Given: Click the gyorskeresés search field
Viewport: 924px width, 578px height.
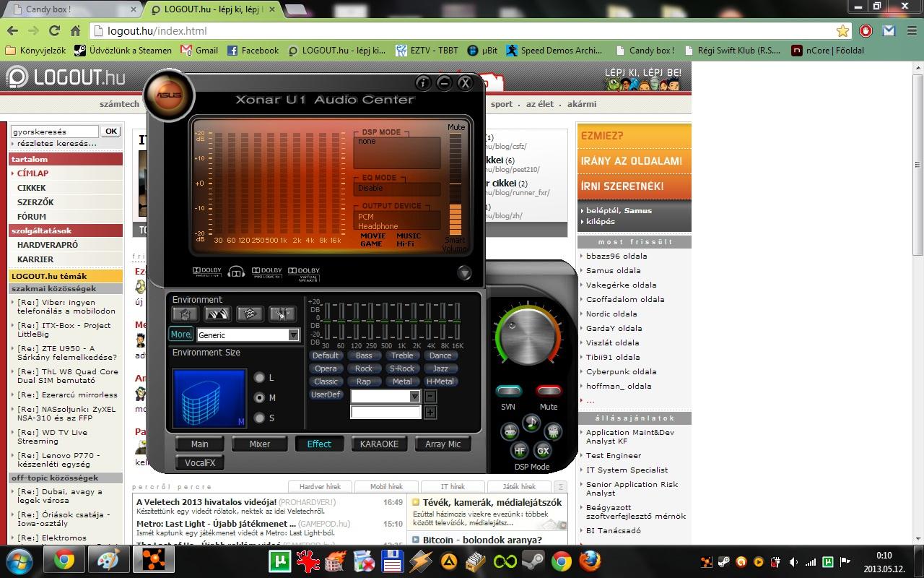Looking at the screenshot, I should 54,131.
